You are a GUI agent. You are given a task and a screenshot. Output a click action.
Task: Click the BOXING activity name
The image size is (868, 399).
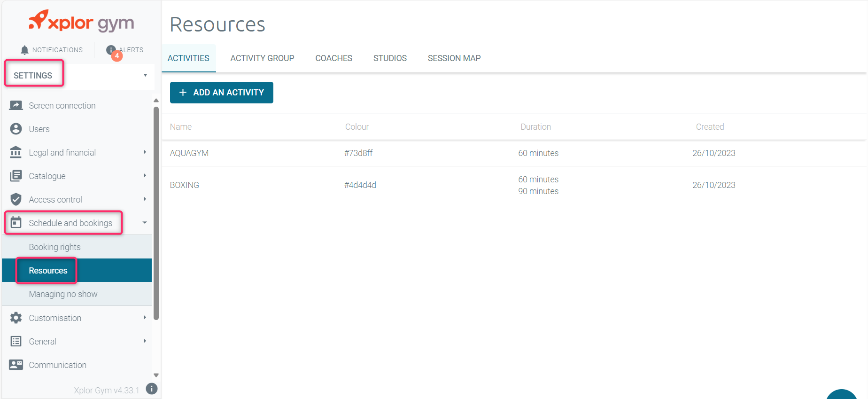click(x=185, y=185)
